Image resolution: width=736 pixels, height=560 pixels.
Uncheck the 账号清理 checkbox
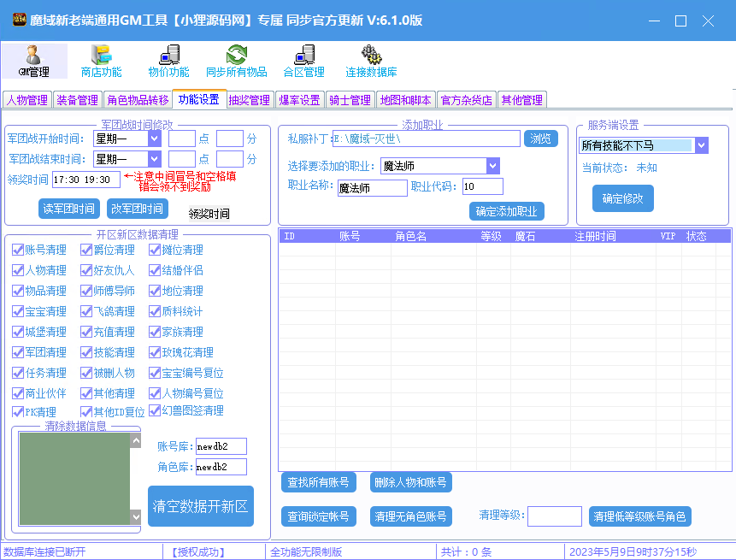tap(18, 250)
